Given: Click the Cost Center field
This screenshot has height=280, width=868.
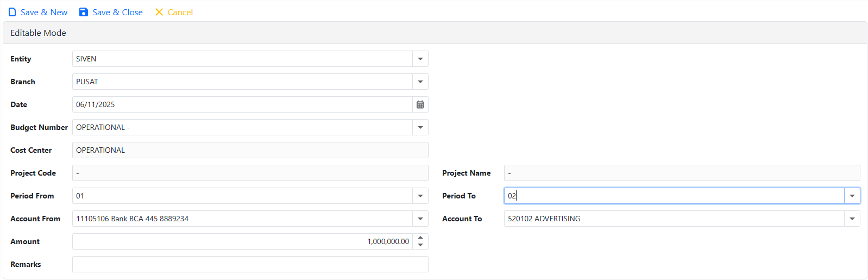Looking at the screenshot, I should point(250,150).
